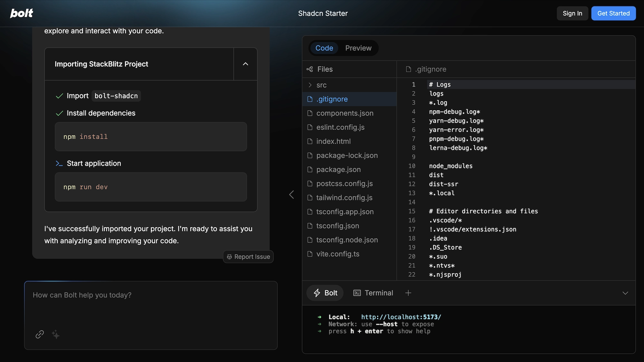Click the Shadcn Starter project title
Screen dimensions: 644x362
(x=323, y=13)
